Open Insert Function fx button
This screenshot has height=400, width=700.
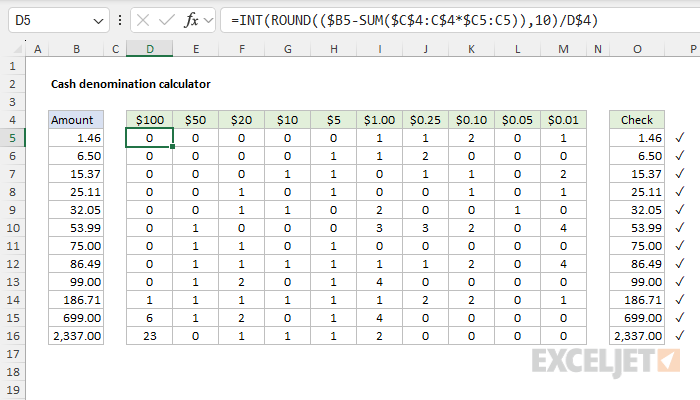191,20
